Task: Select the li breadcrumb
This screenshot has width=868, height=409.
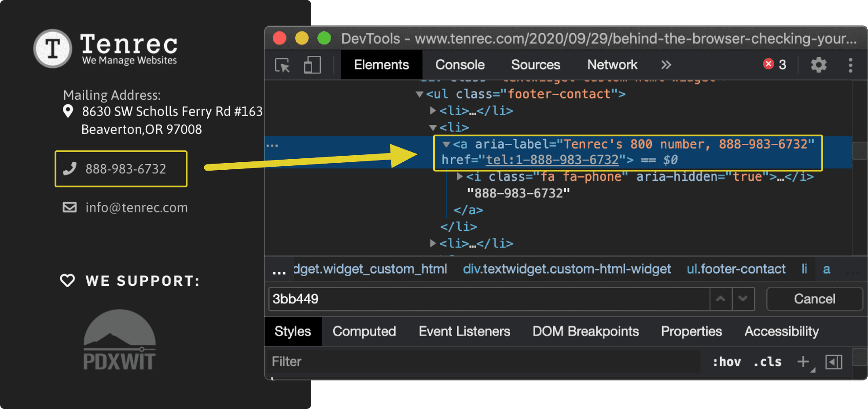Action: [x=804, y=269]
